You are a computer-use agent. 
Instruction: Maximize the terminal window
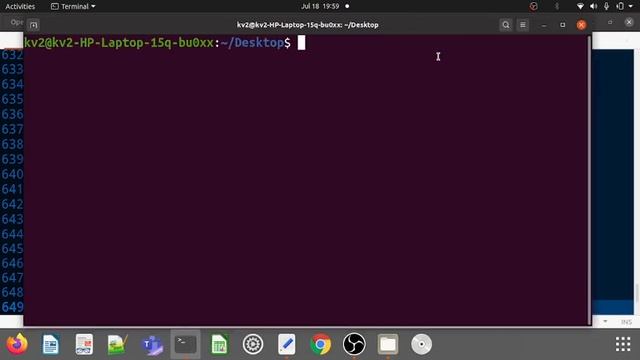click(x=562, y=25)
